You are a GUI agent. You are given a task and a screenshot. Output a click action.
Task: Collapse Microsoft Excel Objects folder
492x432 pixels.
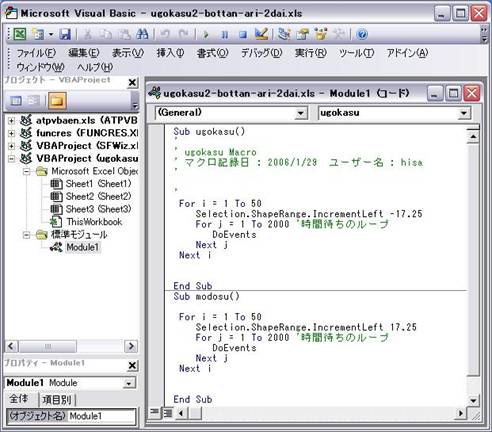click(26, 172)
